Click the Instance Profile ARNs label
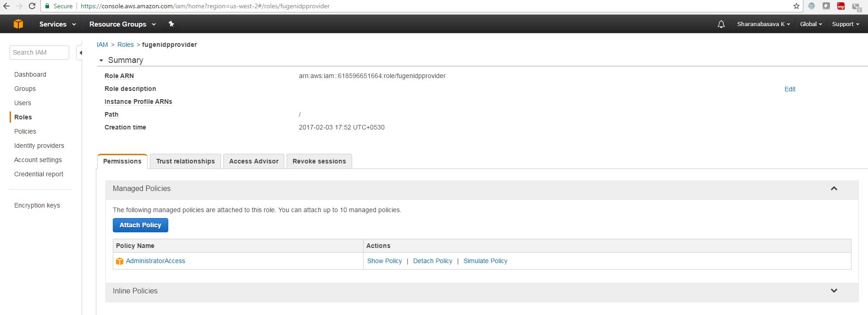The width and height of the screenshot is (868, 315). click(138, 101)
